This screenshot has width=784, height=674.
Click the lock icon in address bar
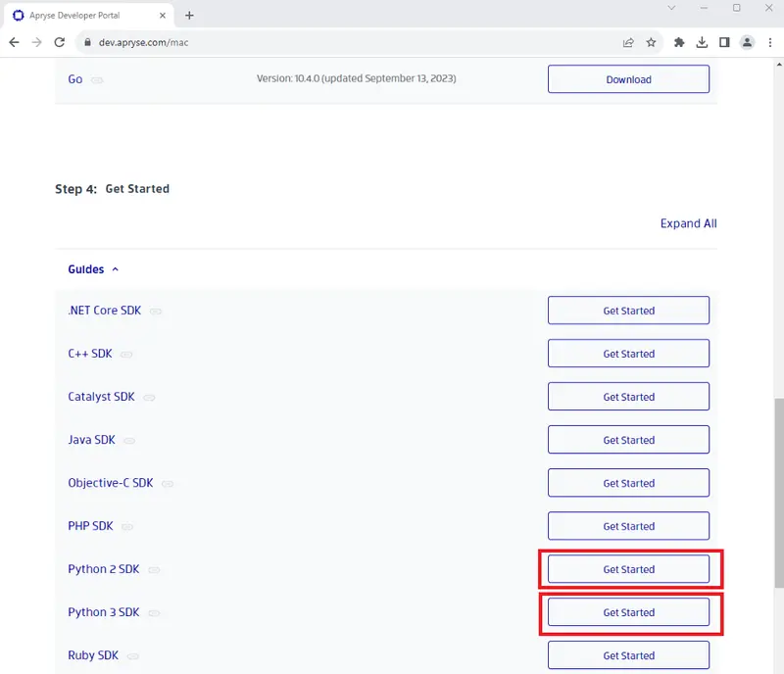coord(87,42)
